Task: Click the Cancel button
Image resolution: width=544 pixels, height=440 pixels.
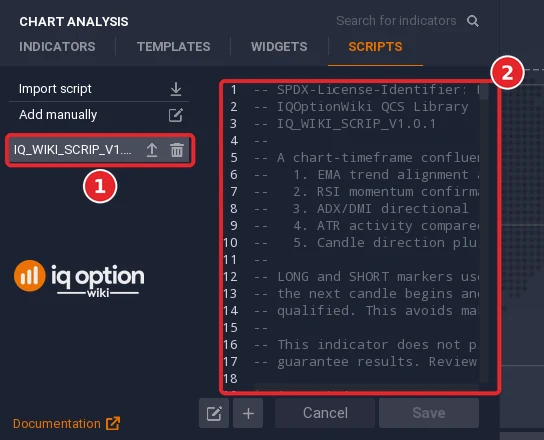Action: click(x=325, y=413)
